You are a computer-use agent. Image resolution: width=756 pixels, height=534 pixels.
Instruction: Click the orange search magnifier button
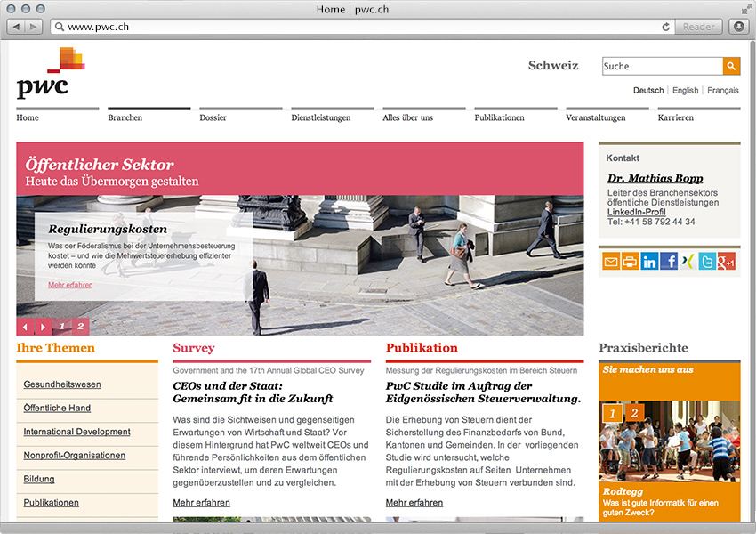pos(731,66)
